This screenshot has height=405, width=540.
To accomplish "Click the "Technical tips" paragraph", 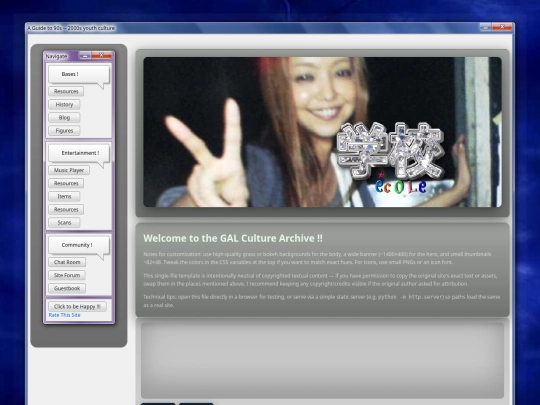I will [x=322, y=301].
